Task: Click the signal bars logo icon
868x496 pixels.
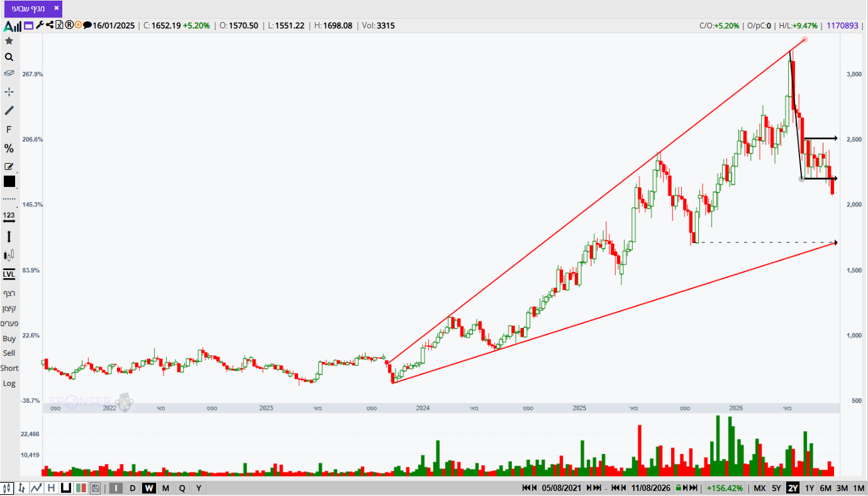Action: [x=13, y=26]
